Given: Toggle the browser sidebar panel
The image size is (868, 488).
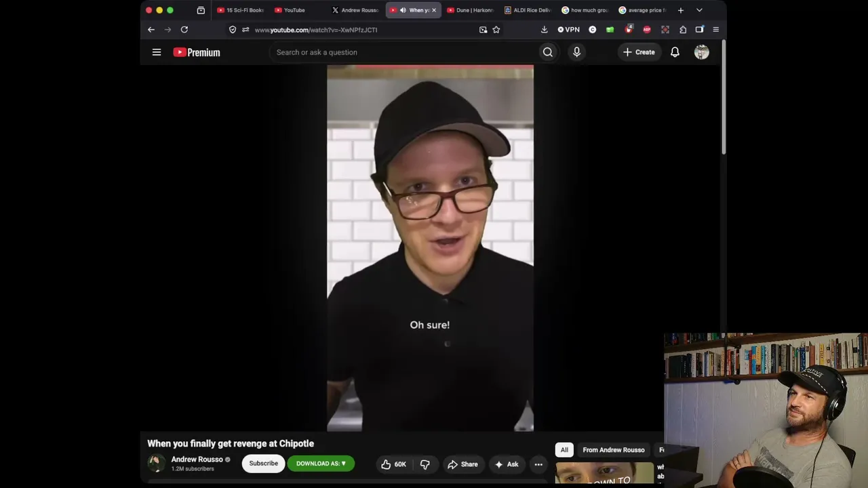Looking at the screenshot, I should 700,30.
